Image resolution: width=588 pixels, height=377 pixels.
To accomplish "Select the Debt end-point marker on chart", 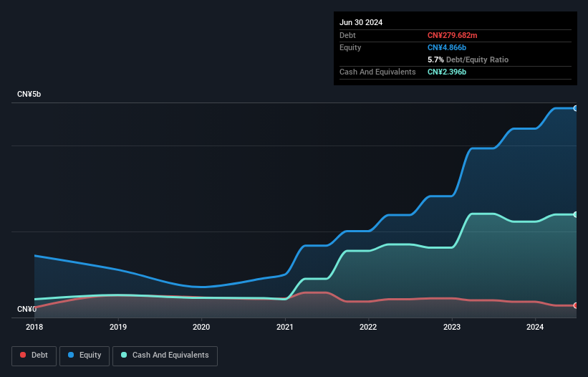I will pyautogui.click(x=576, y=306).
